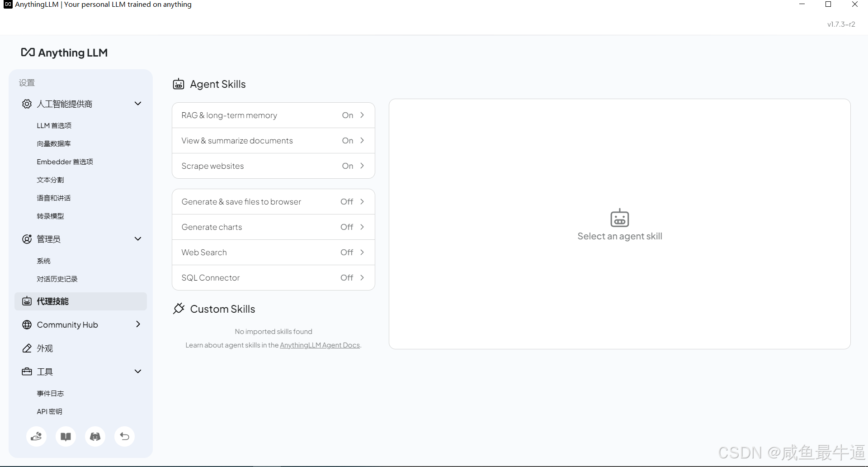Viewport: 868px width, 467px height.
Task: Click the toolbox icon beside 工具
Action: 27,372
